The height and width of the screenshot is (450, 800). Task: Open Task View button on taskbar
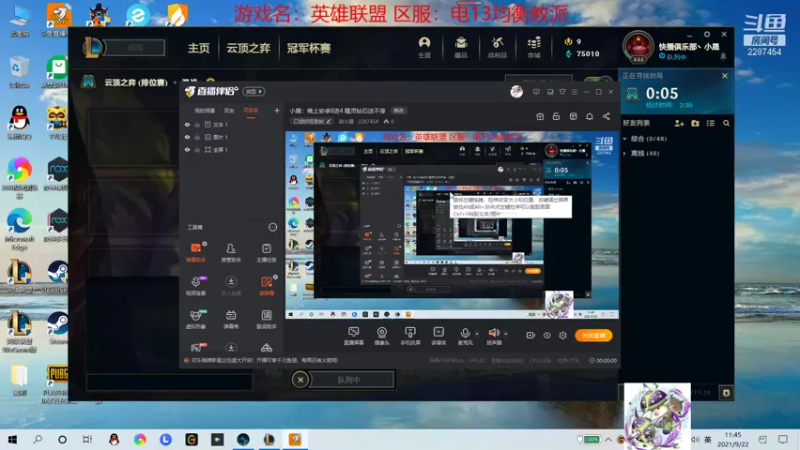click(87, 439)
